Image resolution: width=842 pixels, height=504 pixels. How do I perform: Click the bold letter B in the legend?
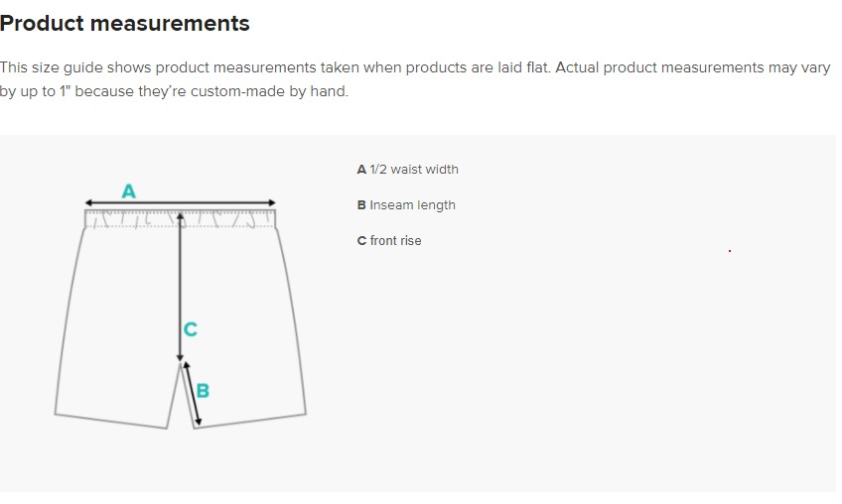[361, 205]
